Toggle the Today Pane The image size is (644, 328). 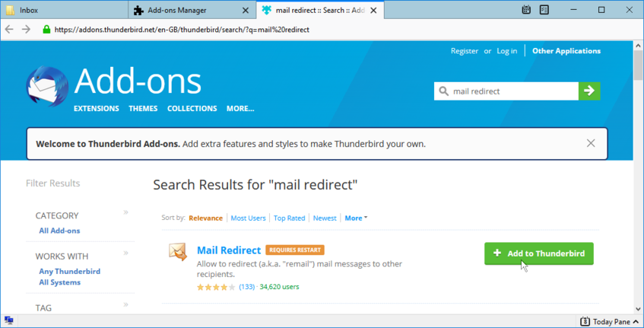(x=610, y=321)
